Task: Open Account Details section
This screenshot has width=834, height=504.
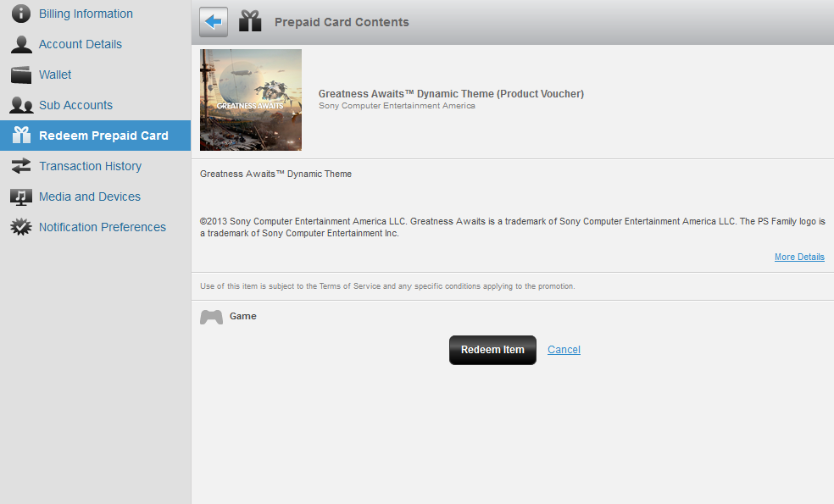Action: tap(81, 44)
